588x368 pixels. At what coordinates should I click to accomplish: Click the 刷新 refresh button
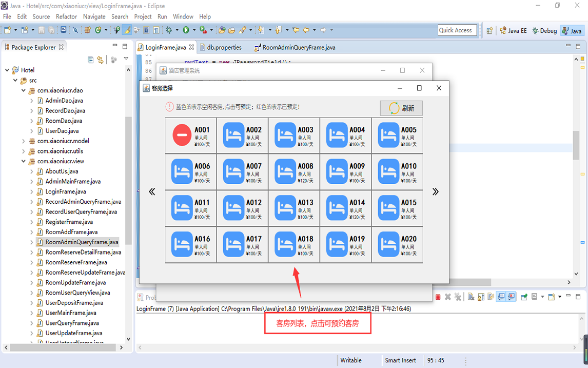401,108
